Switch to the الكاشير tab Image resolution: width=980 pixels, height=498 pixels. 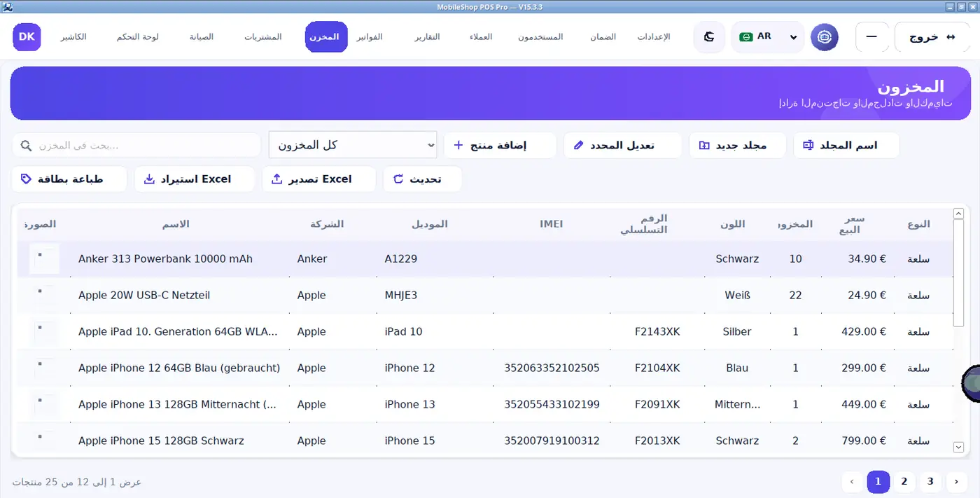tap(73, 37)
